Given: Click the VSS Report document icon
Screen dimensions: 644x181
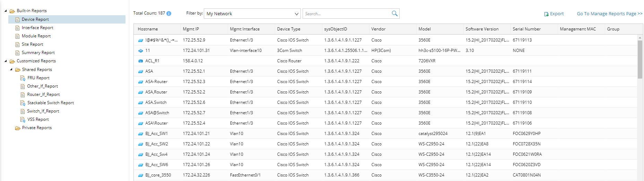Looking at the screenshot, I should point(23,120).
